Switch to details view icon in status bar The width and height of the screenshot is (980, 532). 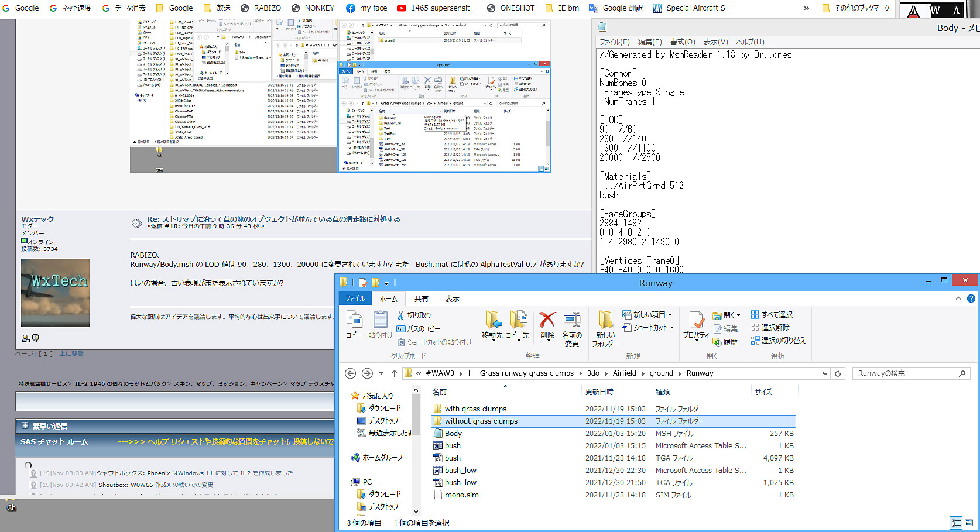956,523
